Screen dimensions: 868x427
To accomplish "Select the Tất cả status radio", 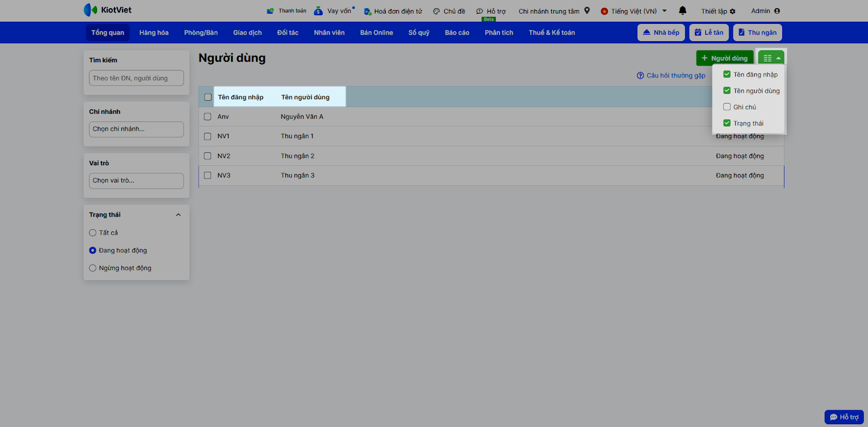I will (93, 233).
